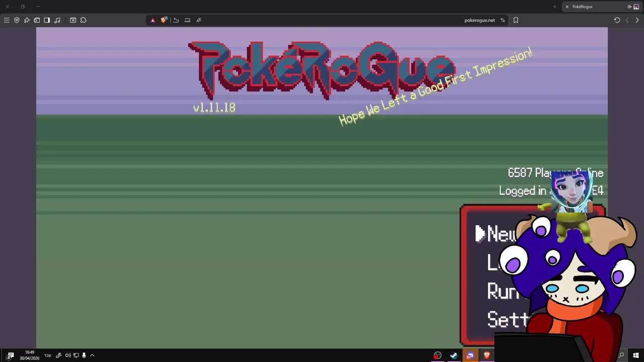Reload the page
Viewport: 644px width, 362px height.
pos(617,20)
